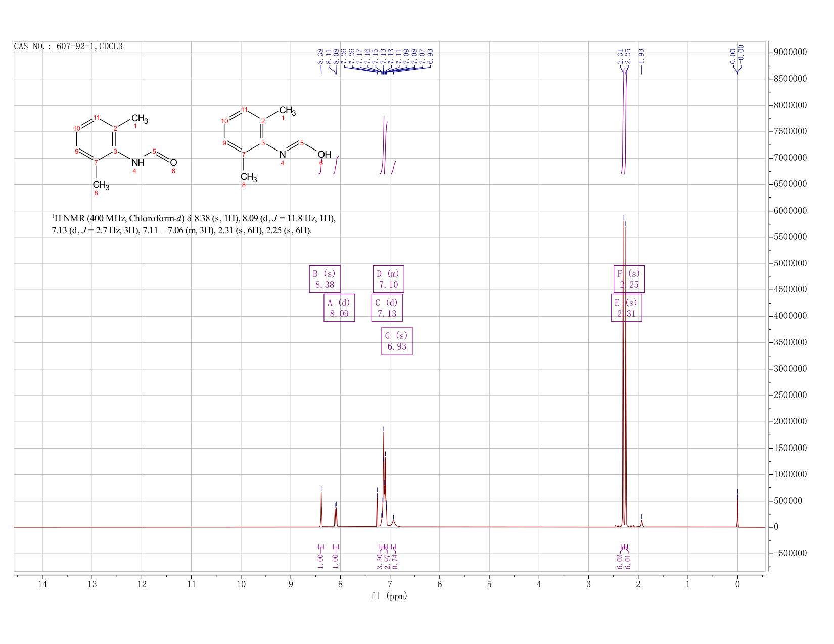Click the OH group in the imidic acid structure
Image resolution: width=834 pixels, height=644 pixels.
tap(325, 154)
